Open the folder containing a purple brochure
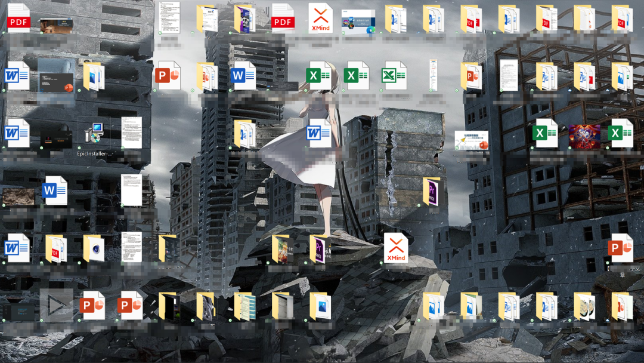644x363 pixels. (245, 19)
